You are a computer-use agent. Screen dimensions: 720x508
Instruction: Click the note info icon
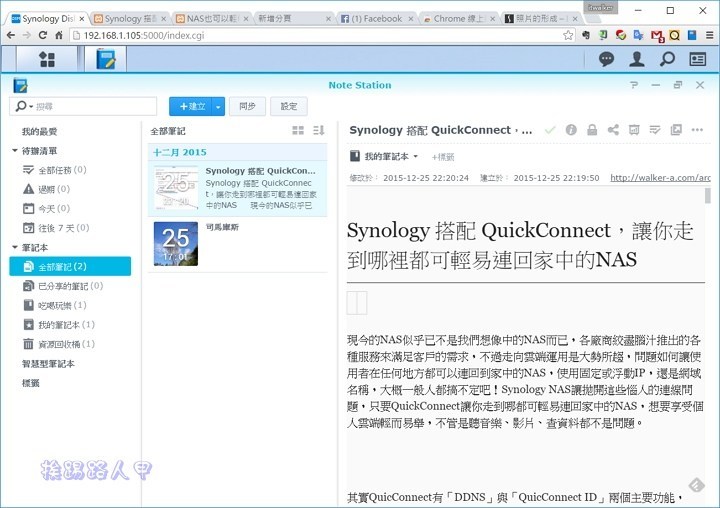(x=571, y=130)
